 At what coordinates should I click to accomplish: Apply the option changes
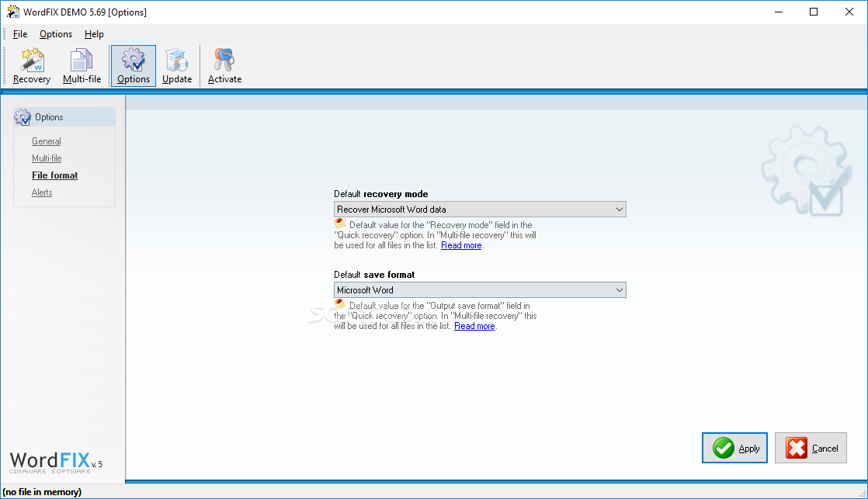734,448
